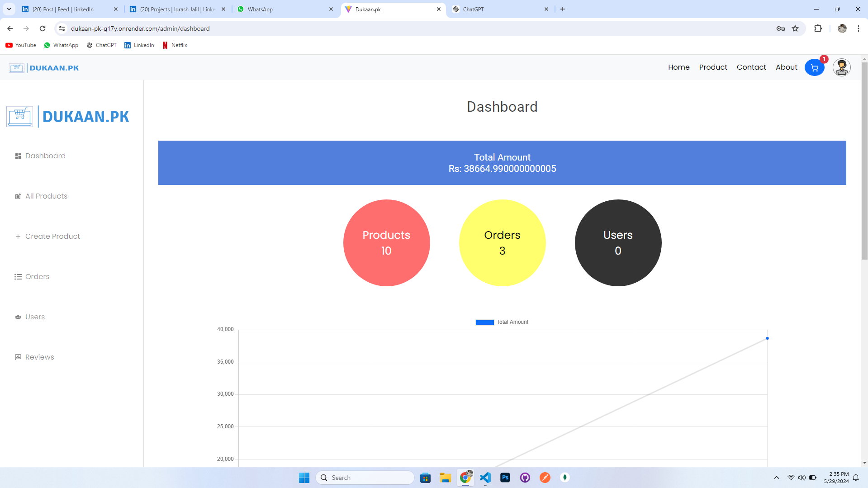Click the profile avatar in the navbar
Viewport: 868px width, 488px height.
pos(841,67)
